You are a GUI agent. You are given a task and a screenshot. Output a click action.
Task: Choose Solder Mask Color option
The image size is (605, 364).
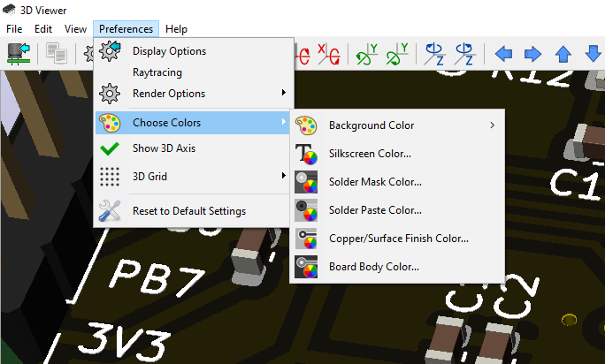pos(397,182)
